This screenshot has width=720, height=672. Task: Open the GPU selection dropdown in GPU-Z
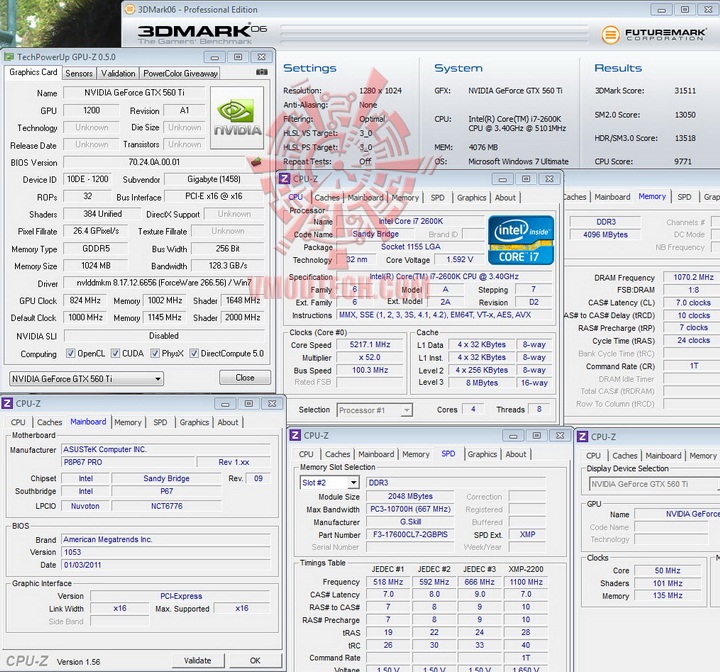[x=86, y=379]
